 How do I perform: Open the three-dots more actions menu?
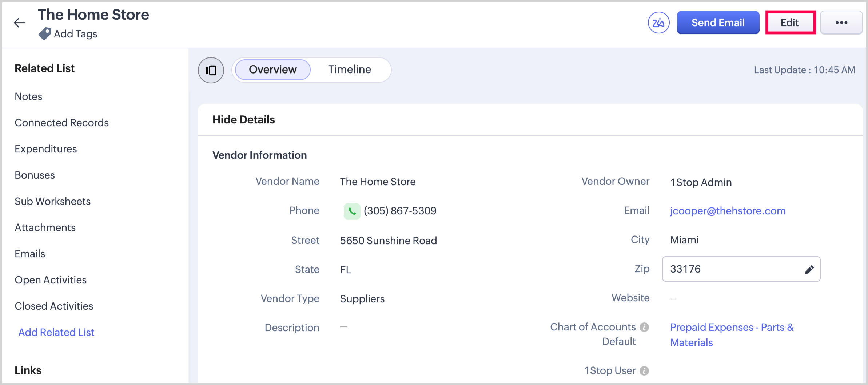(841, 23)
